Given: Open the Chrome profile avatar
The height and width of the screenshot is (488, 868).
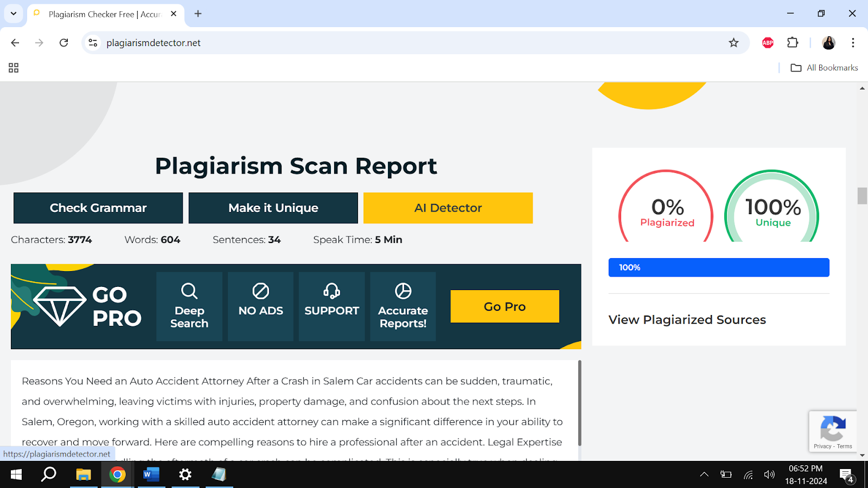Looking at the screenshot, I should click(x=828, y=43).
